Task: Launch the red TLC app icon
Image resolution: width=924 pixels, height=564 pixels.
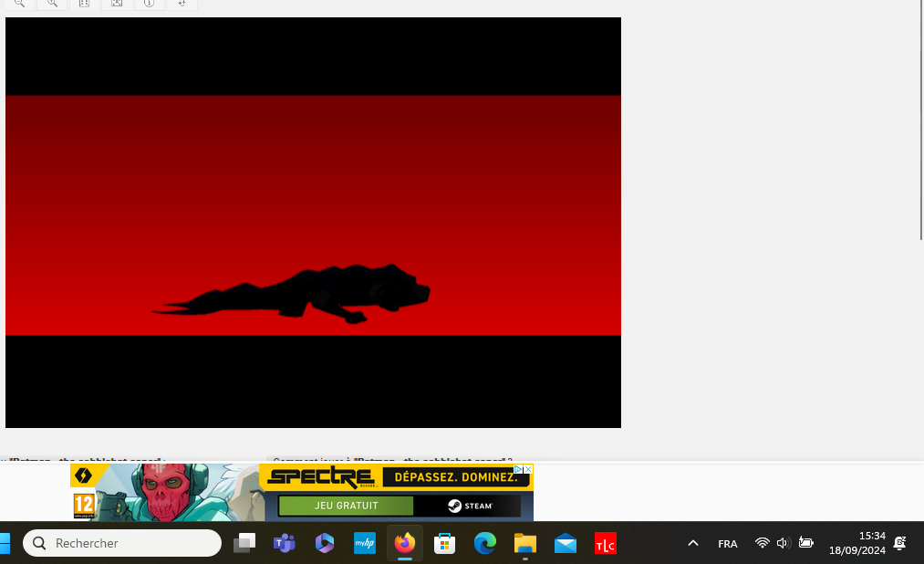Action: pyautogui.click(x=605, y=544)
